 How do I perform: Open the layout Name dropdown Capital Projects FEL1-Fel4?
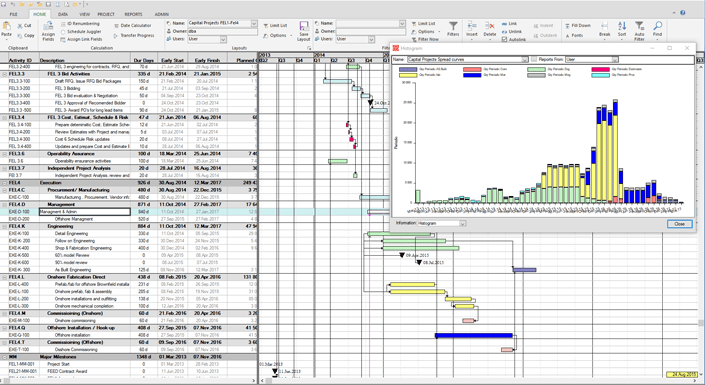click(254, 23)
